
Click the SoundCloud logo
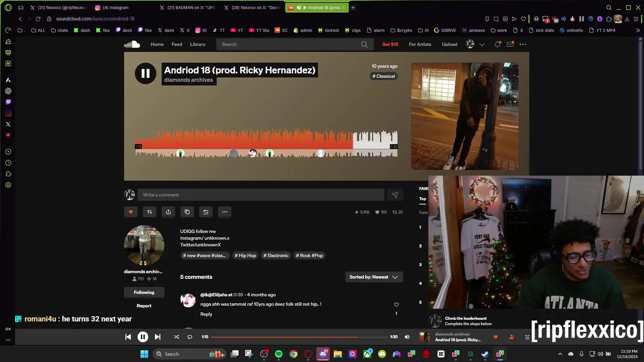pyautogui.click(x=132, y=44)
